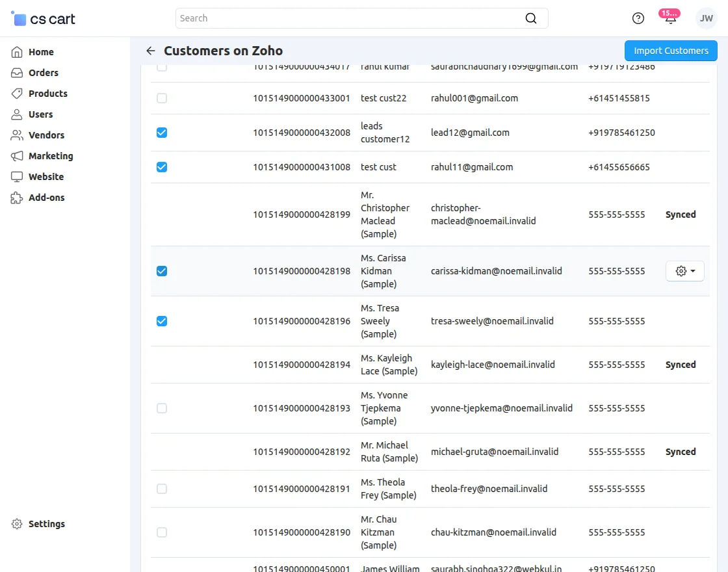Open the JW profile menu

706,18
